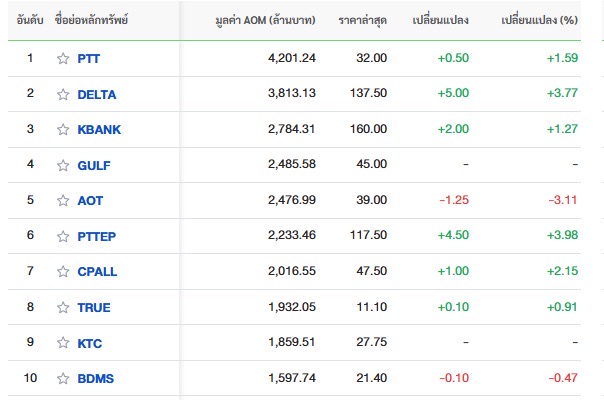Toggle the favorite star for KBANK

(63, 129)
